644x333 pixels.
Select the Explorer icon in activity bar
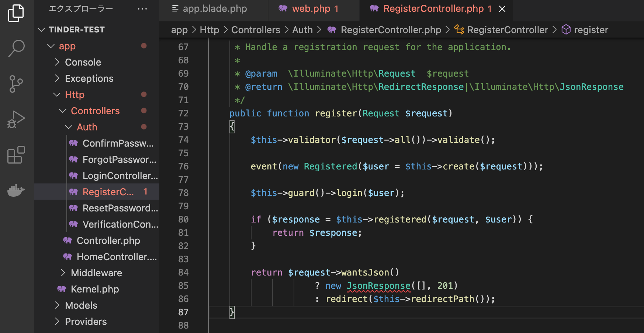[x=15, y=13]
